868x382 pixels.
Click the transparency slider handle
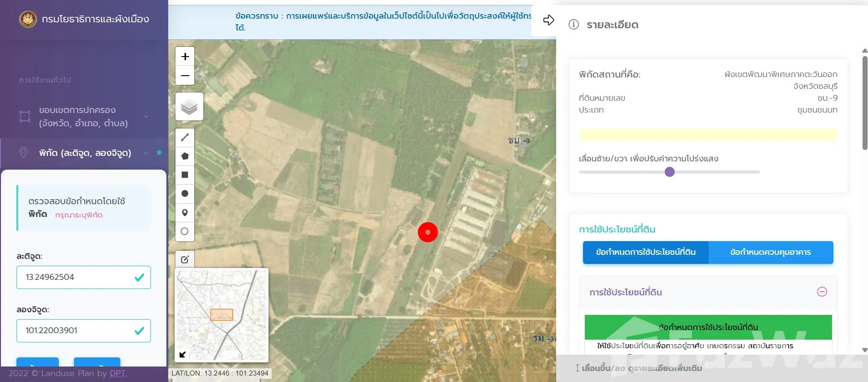click(x=669, y=172)
